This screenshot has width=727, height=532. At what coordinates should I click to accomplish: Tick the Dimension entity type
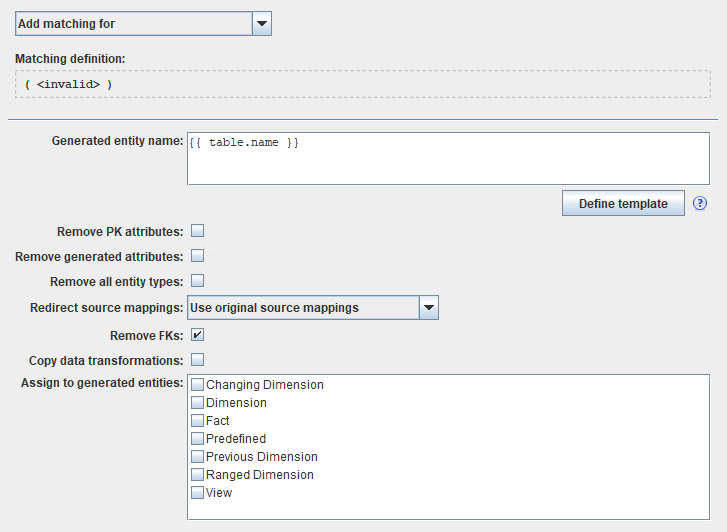(198, 403)
